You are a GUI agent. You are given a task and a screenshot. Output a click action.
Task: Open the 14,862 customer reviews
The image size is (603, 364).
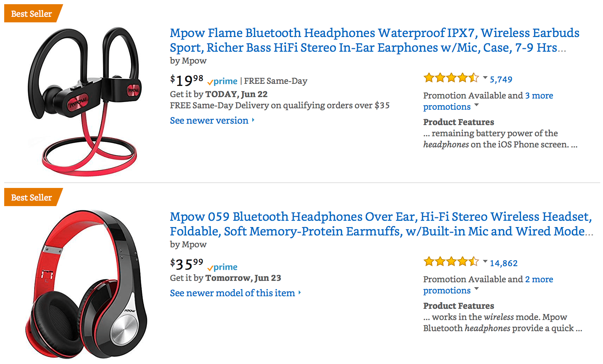pyautogui.click(x=503, y=263)
